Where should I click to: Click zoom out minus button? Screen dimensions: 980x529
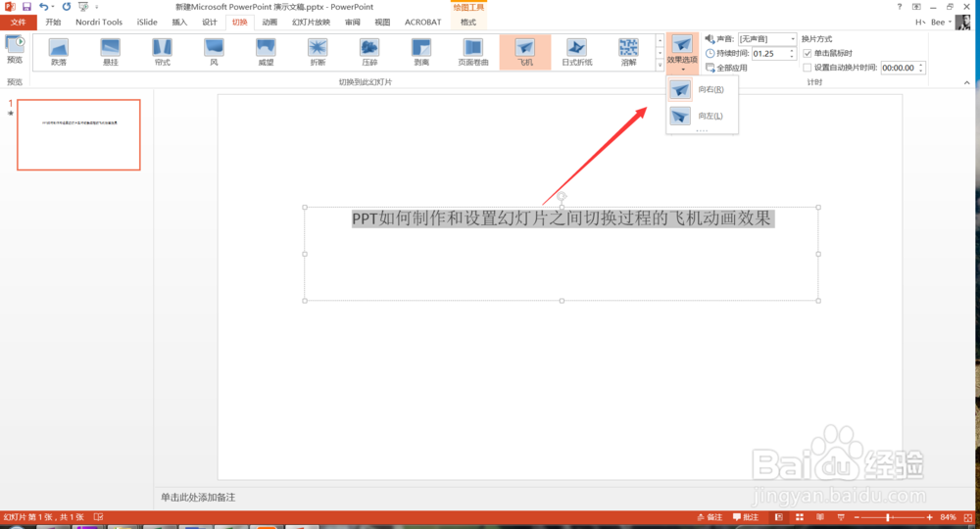click(x=857, y=517)
